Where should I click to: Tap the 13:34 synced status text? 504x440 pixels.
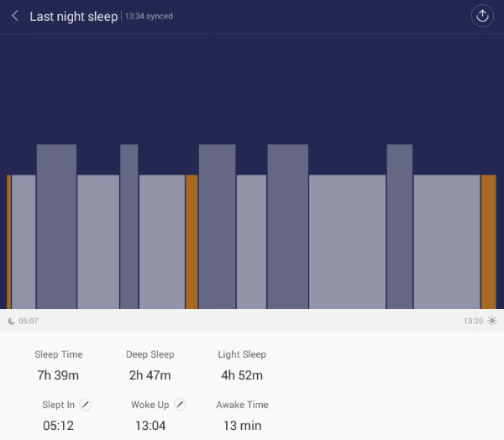pos(150,17)
